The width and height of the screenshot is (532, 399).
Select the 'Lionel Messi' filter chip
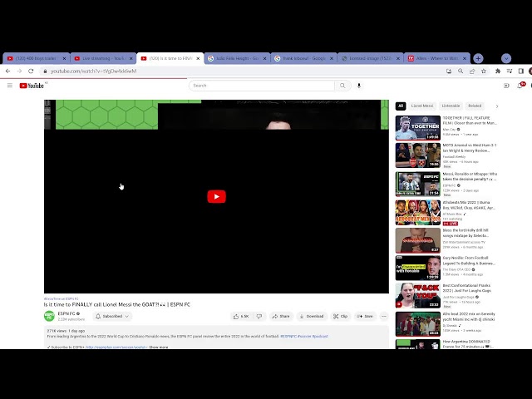pos(422,106)
